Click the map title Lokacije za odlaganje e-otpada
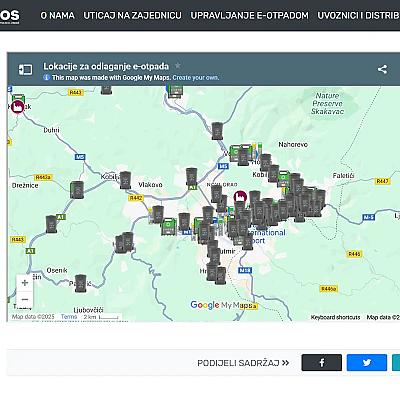 [x=106, y=66]
